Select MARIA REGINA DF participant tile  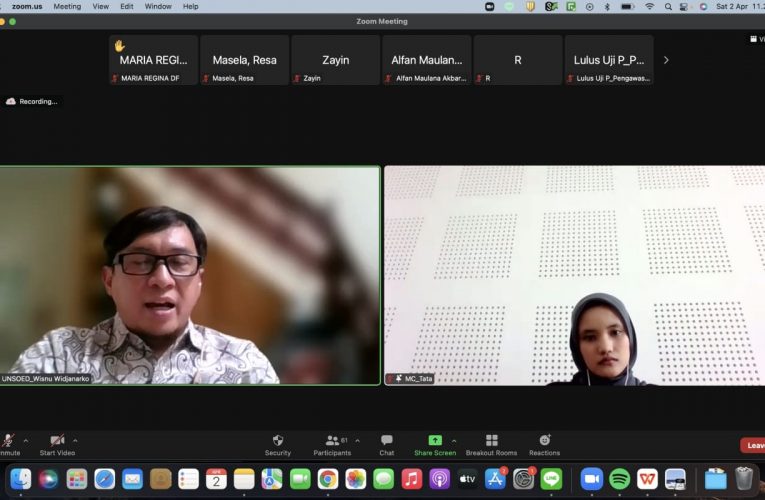153,60
